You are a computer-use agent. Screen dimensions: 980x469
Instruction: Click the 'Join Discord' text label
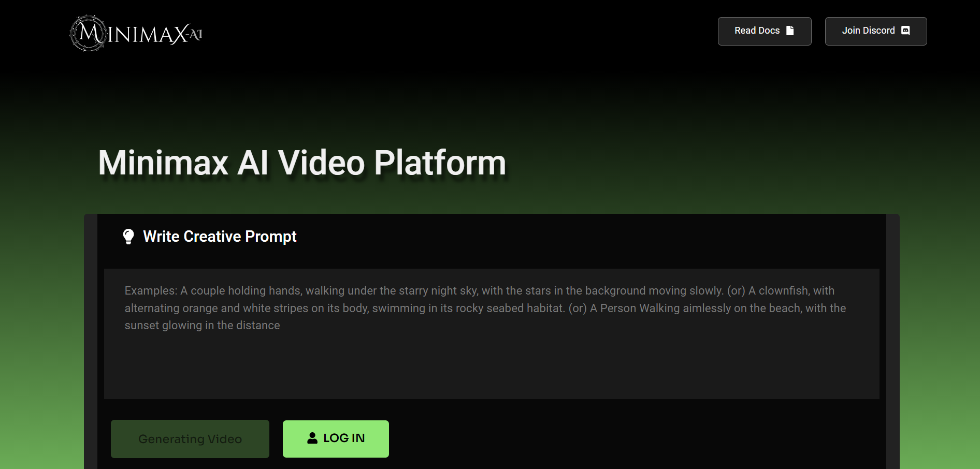(868, 31)
